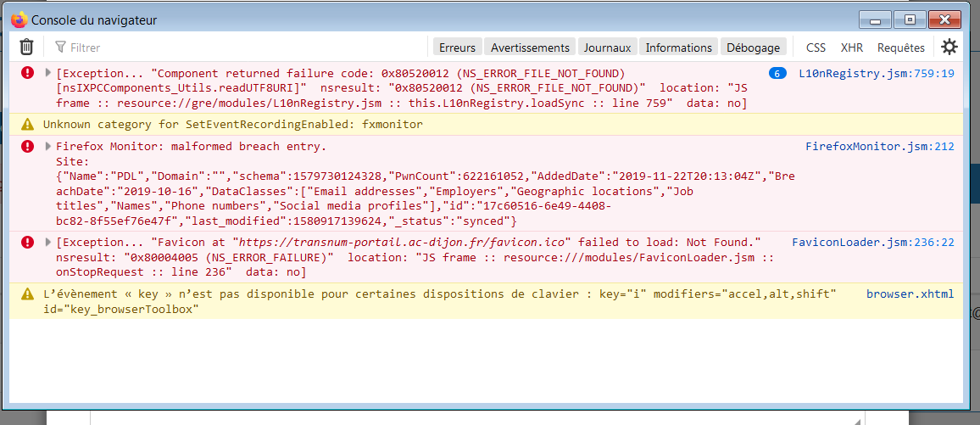
Task: Expand the Favicon failed to load exception
Action: [48, 243]
